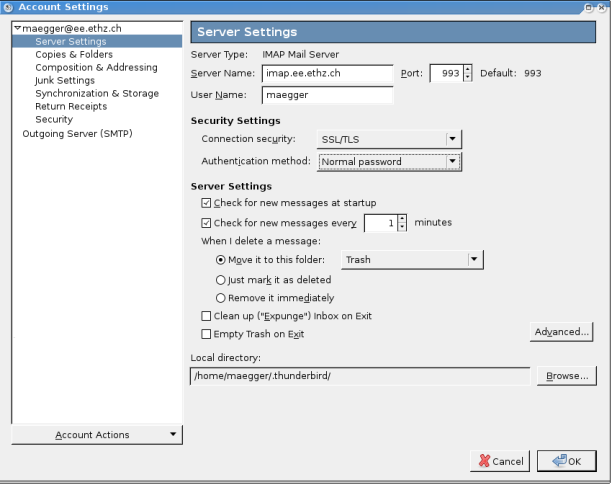Increase the check interval minutes
This screenshot has height=485, width=612.
pos(402,219)
